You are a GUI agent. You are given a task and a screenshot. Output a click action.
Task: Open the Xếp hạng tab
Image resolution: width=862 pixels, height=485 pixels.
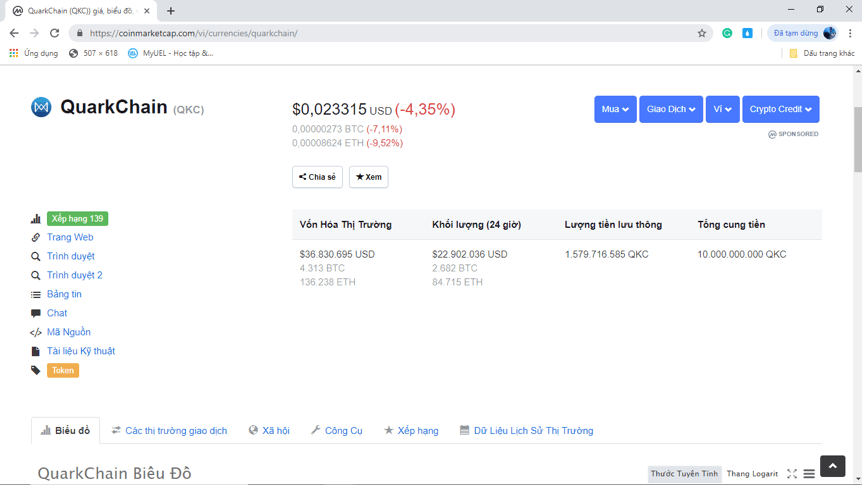pos(411,431)
